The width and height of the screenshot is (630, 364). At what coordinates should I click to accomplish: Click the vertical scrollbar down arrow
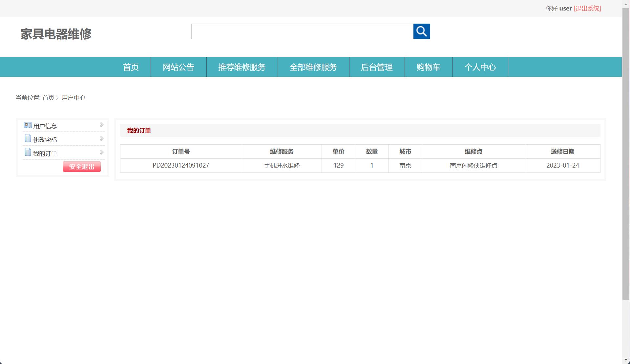click(x=626, y=360)
